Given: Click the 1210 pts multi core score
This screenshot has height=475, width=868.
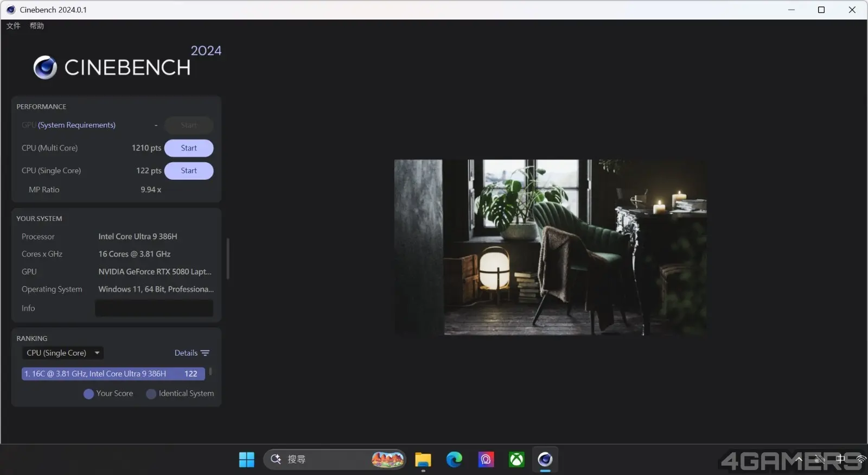Looking at the screenshot, I should [146, 148].
